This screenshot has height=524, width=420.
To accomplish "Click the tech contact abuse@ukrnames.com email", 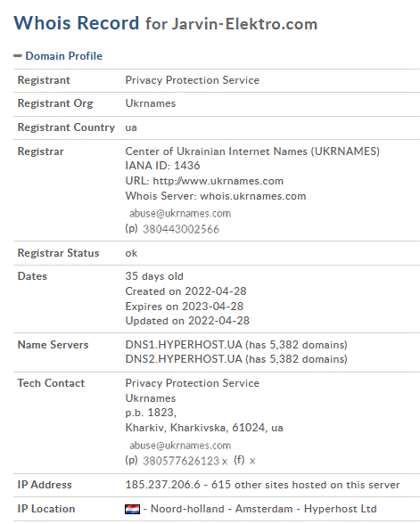I will [x=180, y=446].
